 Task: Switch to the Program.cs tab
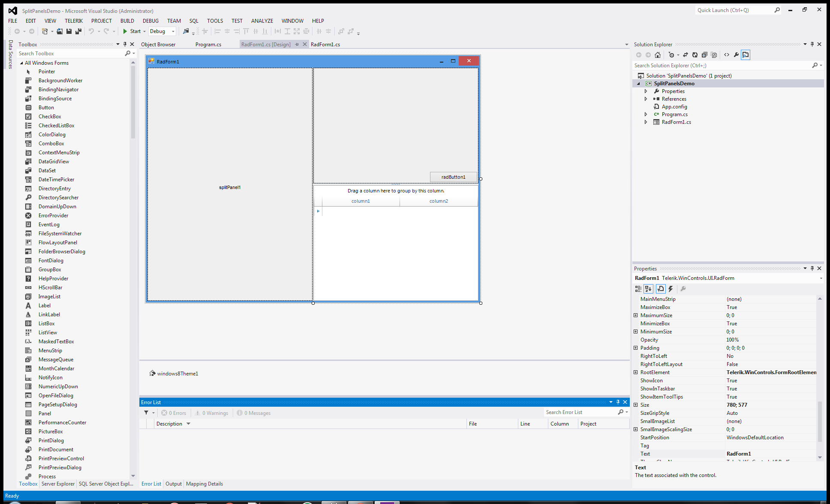[x=208, y=45]
